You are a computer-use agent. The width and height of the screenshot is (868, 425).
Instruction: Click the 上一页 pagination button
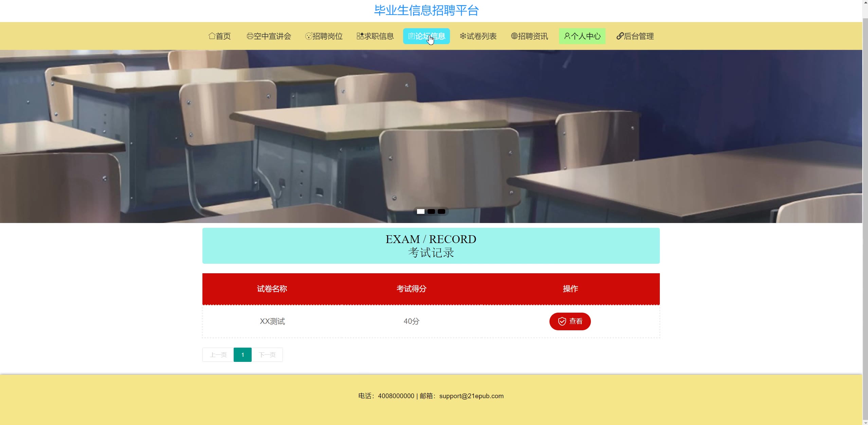click(x=218, y=355)
